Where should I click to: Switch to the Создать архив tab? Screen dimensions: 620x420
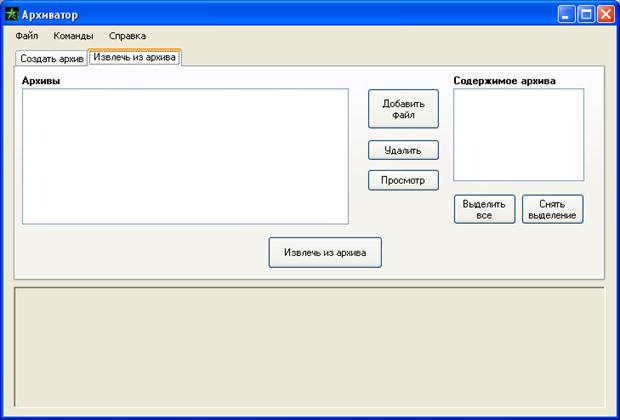tap(52, 59)
